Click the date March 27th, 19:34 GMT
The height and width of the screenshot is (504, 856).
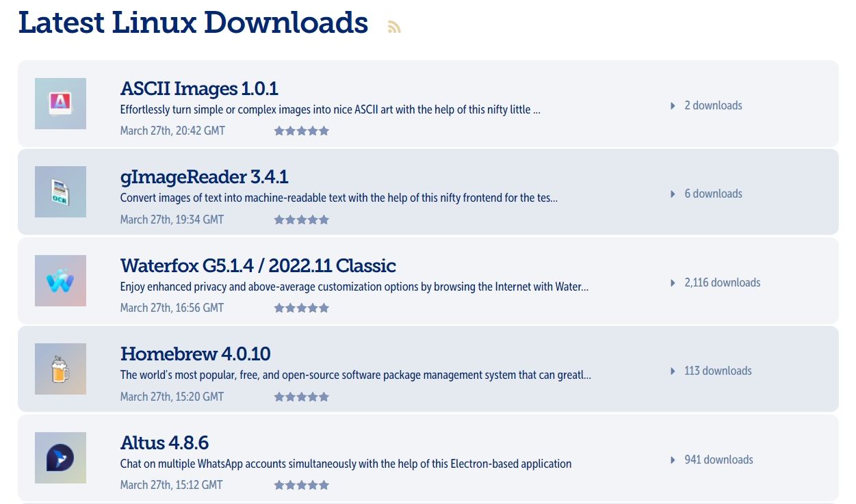172,220
